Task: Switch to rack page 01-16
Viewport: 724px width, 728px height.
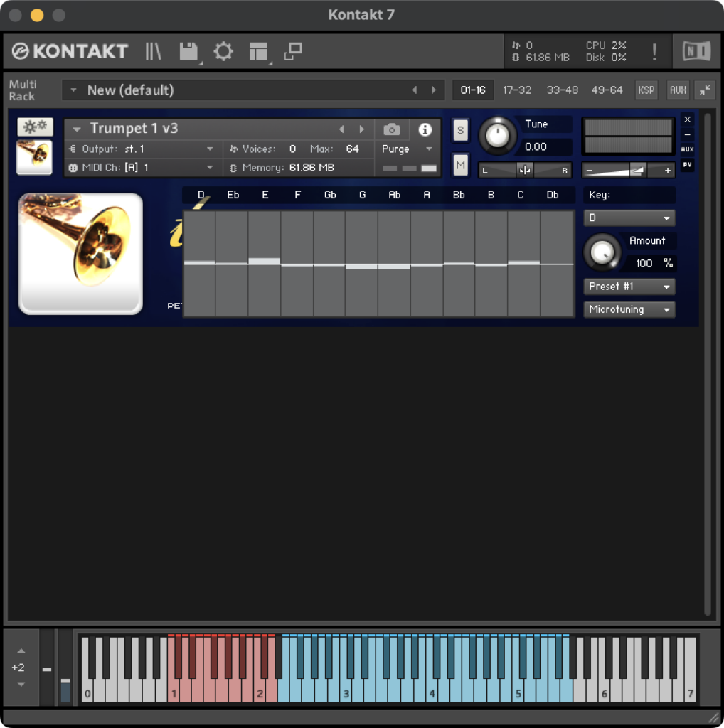Action: pyautogui.click(x=473, y=90)
